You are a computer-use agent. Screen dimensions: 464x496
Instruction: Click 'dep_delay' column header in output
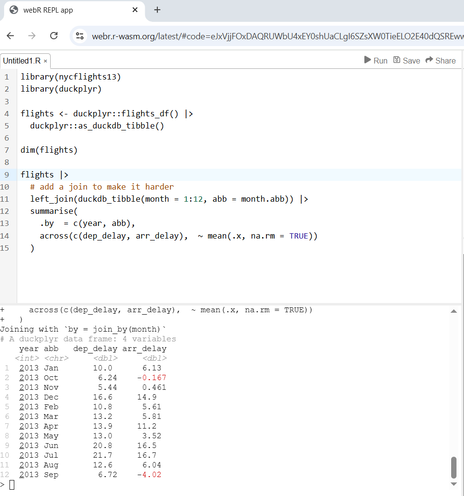95,349
